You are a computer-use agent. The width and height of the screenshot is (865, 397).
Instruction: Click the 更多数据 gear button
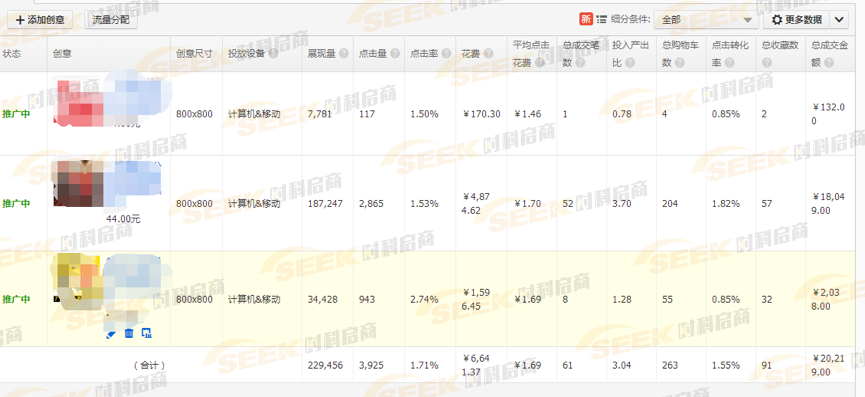click(x=796, y=20)
